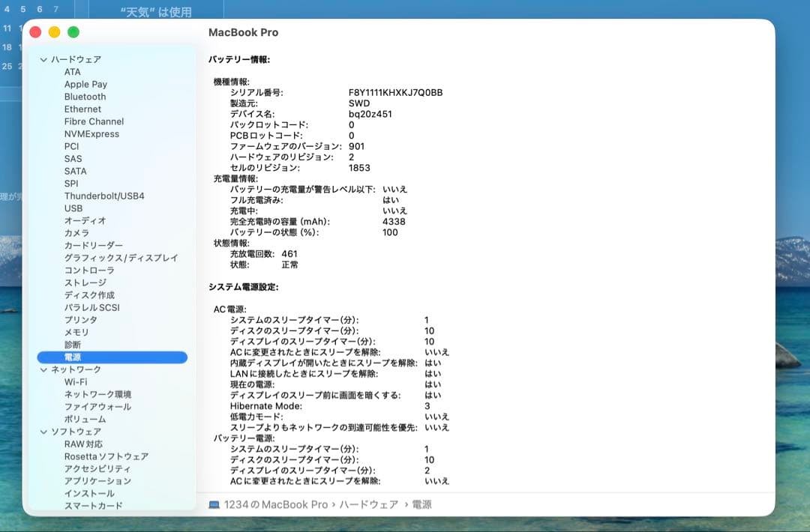Click the cell revision value 1853
This screenshot has width=810, height=532.
[359, 169]
